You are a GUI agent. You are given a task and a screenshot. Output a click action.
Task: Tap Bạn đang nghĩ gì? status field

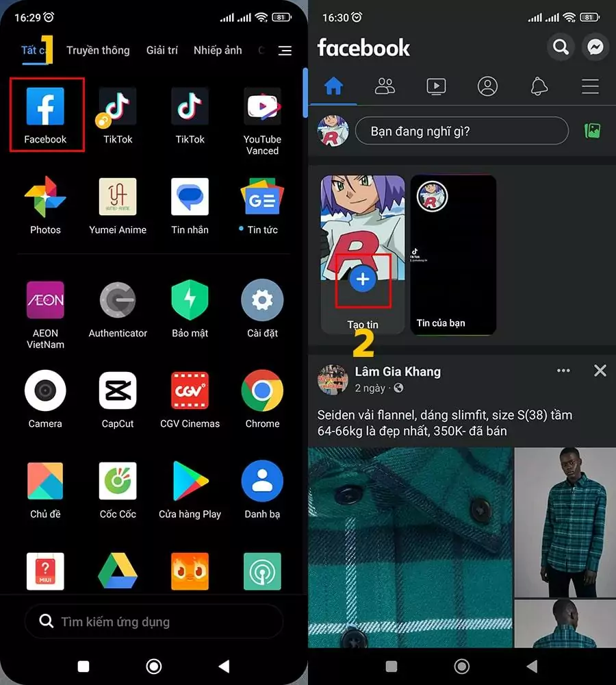[x=462, y=131]
